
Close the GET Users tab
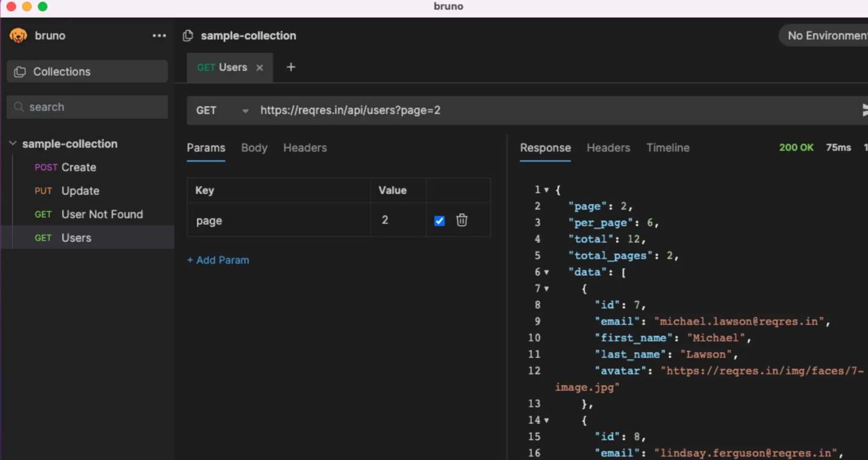(x=260, y=68)
